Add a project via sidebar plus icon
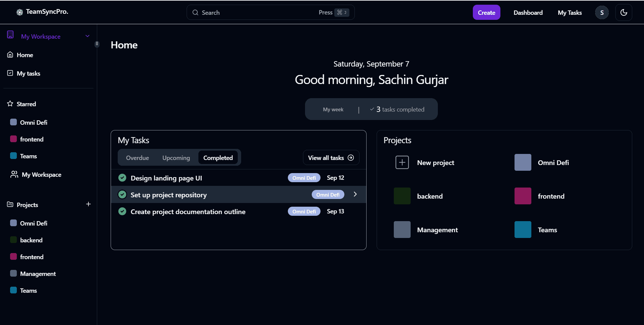This screenshot has width=644, height=325. (88, 204)
